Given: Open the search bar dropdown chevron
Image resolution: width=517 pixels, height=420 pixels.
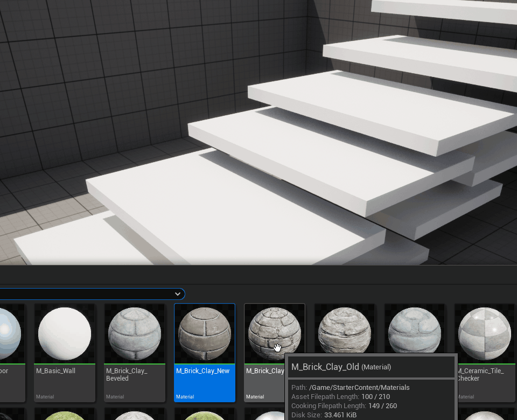Looking at the screenshot, I should pyautogui.click(x=178, y=294).
